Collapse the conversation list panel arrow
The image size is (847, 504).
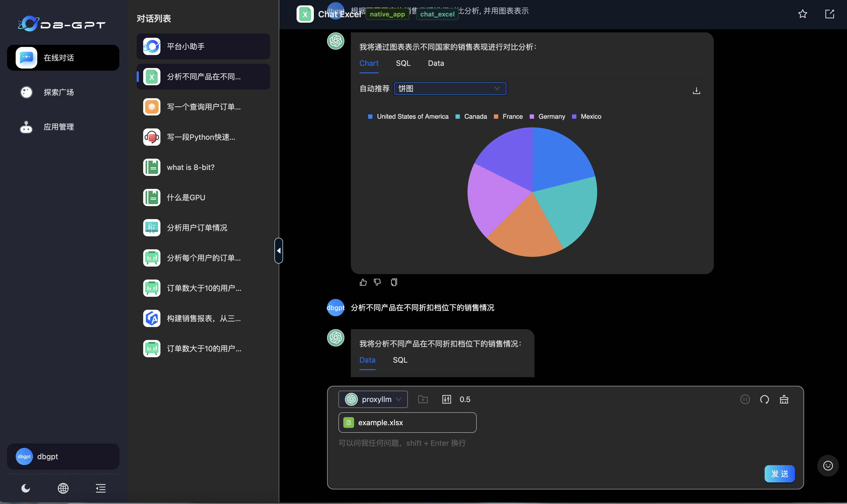[279, 251]
